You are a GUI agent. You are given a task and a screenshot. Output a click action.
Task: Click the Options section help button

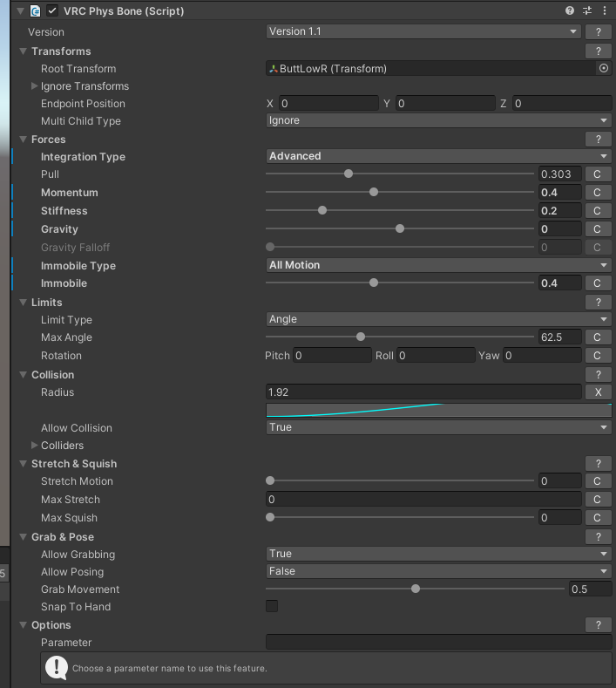598,625
